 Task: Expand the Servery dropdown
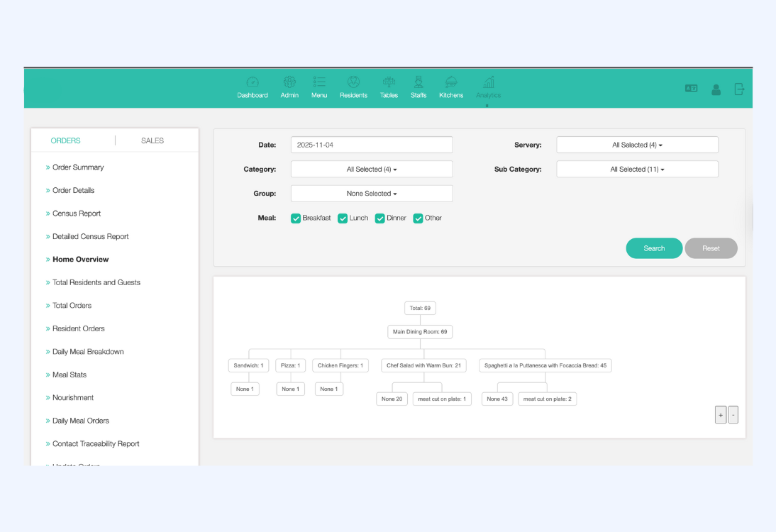[x=637, y=145]
